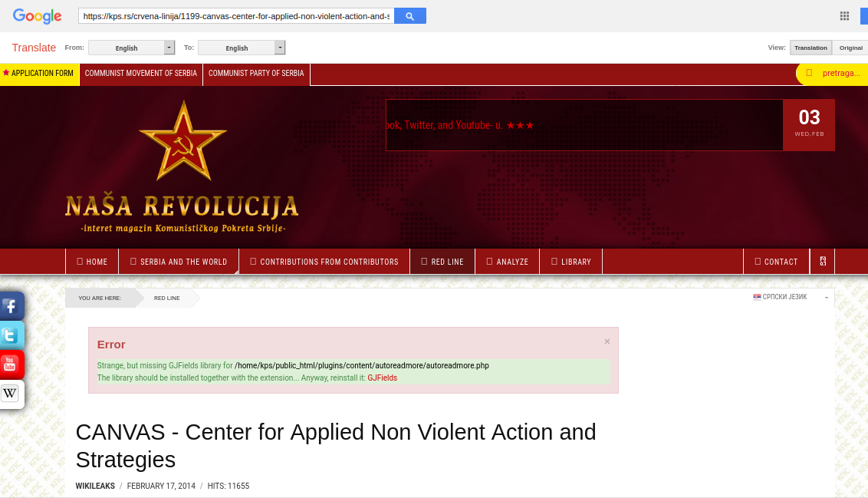Image resolution: width=868 pixels, height=498 pixels.
Task: Expand the СРПСКИ ЈЕЗИК language selector arrow
Action: (827, 298)
